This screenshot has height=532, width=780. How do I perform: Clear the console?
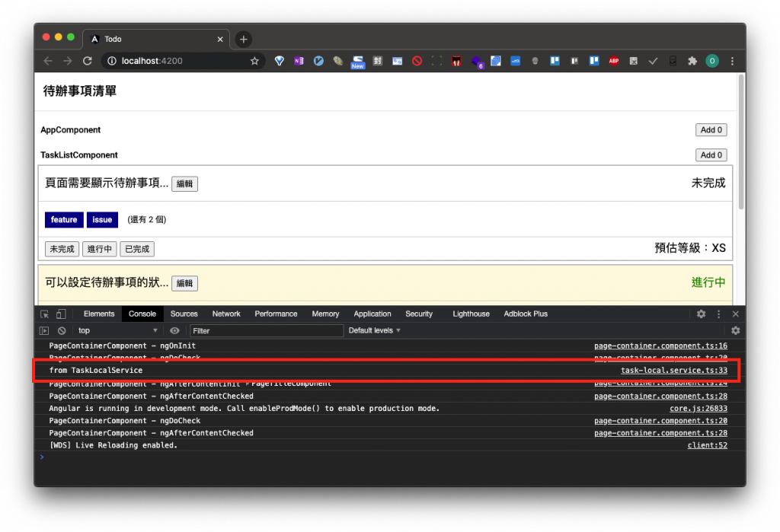62,330
